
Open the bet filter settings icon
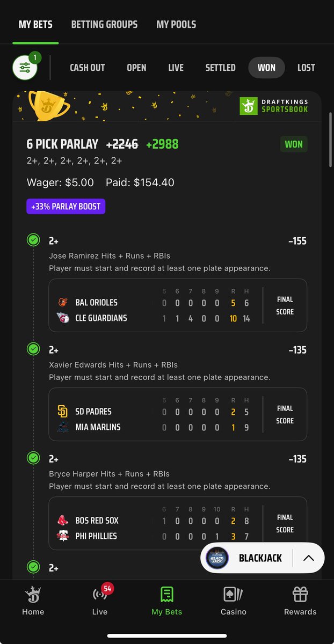coord(25,67)
